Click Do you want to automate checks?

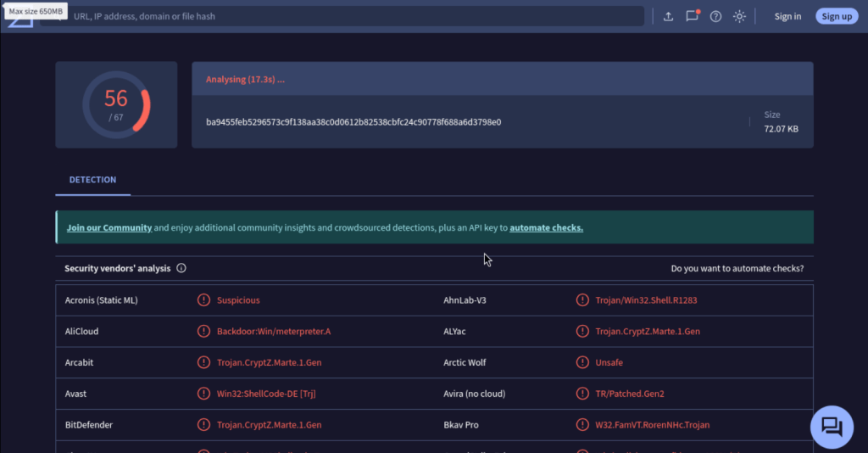tap(737, 268)
